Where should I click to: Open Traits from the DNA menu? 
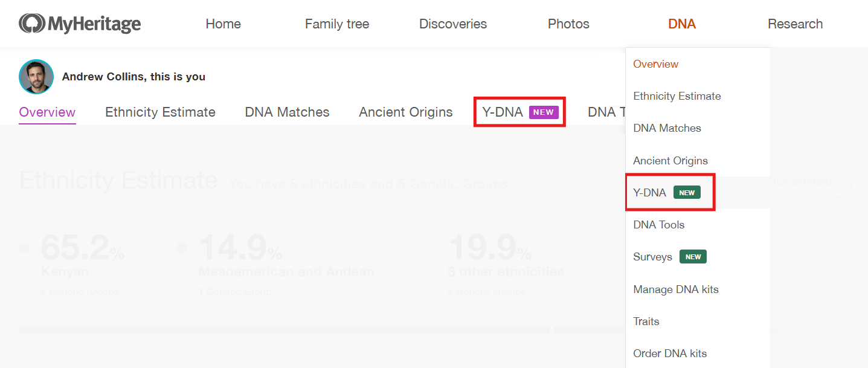click(x=646, y=321)
